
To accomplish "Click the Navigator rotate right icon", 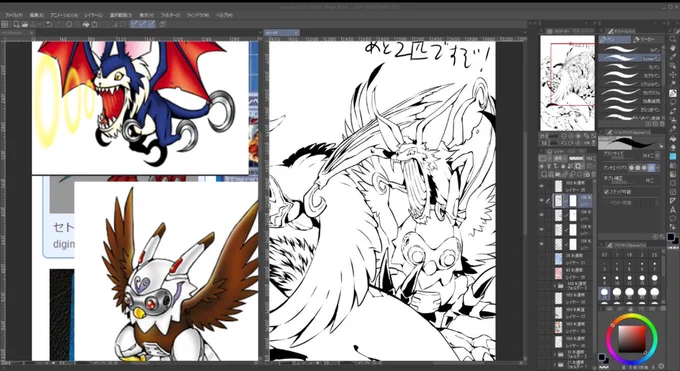I will point(571,143).
